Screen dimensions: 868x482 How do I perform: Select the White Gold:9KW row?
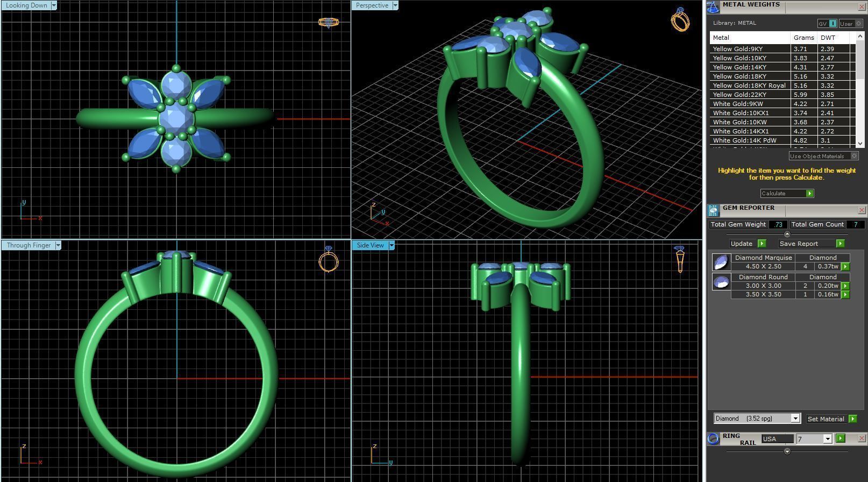(782, 104)
